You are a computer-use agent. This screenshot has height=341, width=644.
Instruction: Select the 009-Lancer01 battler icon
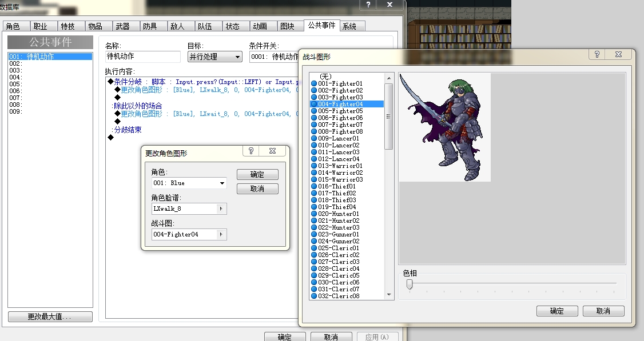314,139
